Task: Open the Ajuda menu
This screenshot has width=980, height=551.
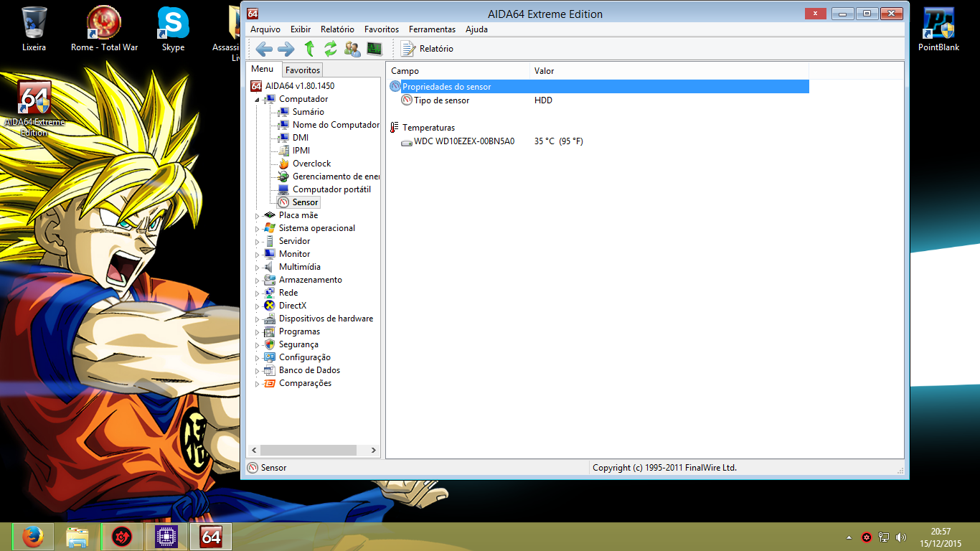Action: (476, 29)
